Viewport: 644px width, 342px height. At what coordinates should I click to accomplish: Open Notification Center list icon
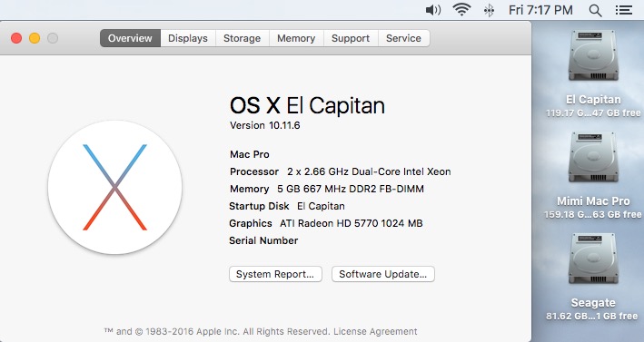[x=623, y=10]
